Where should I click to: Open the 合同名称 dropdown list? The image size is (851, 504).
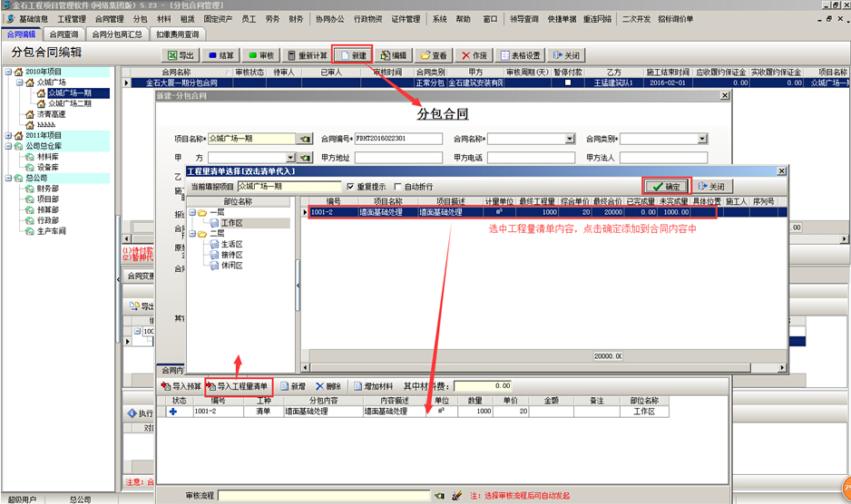tap(570, 139)
